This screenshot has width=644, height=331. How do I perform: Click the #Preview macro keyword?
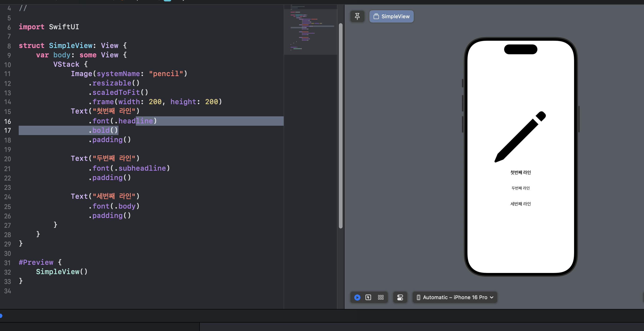[x=36, y=262]
